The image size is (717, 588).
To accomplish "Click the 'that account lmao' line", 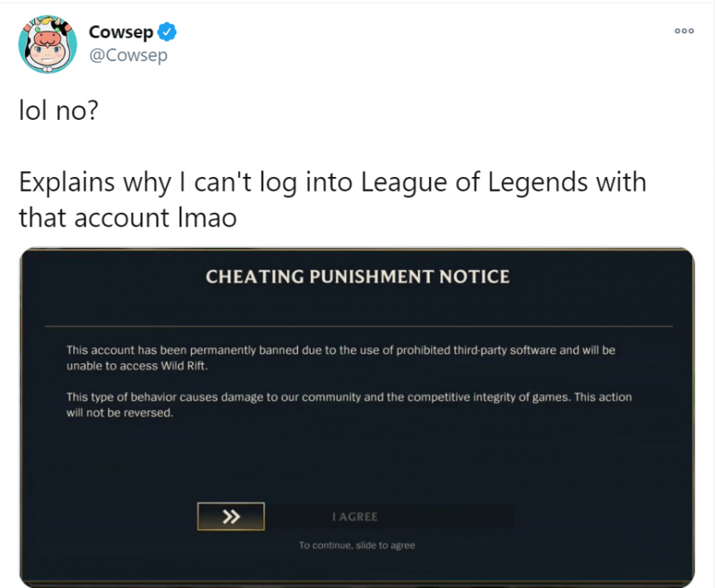I will (128, 218).
